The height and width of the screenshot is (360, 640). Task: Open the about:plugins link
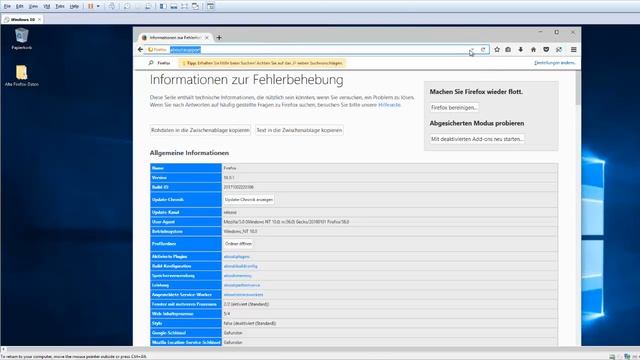point(236,257)
